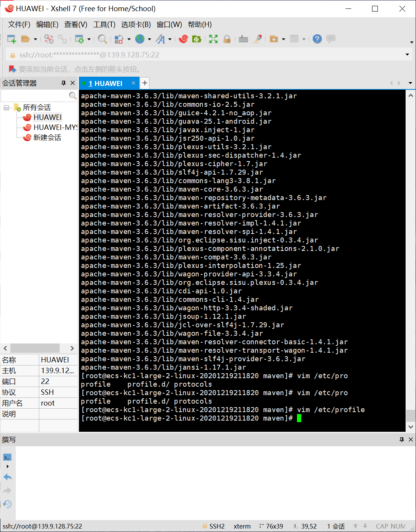The image size is (416, 532).
Task: Select the HUAWEI-MYS session in tree
Action: tap(55, 127)
